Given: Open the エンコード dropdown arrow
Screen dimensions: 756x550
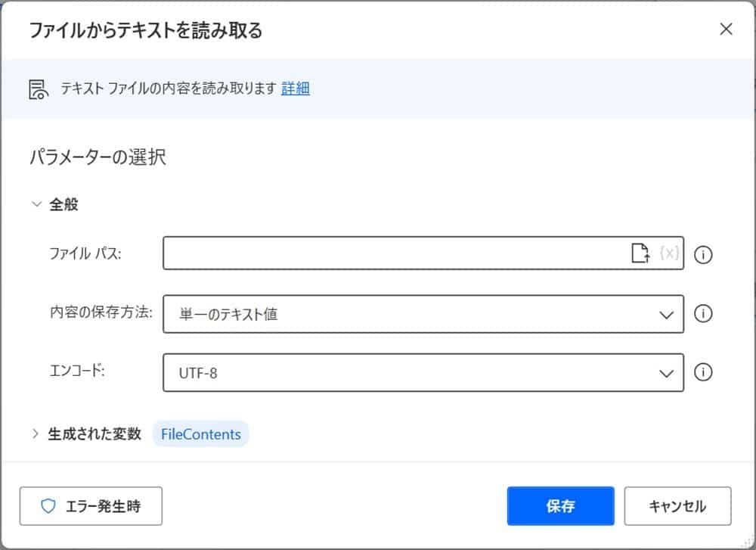Looking at the screenshot, I should [665, 373].
